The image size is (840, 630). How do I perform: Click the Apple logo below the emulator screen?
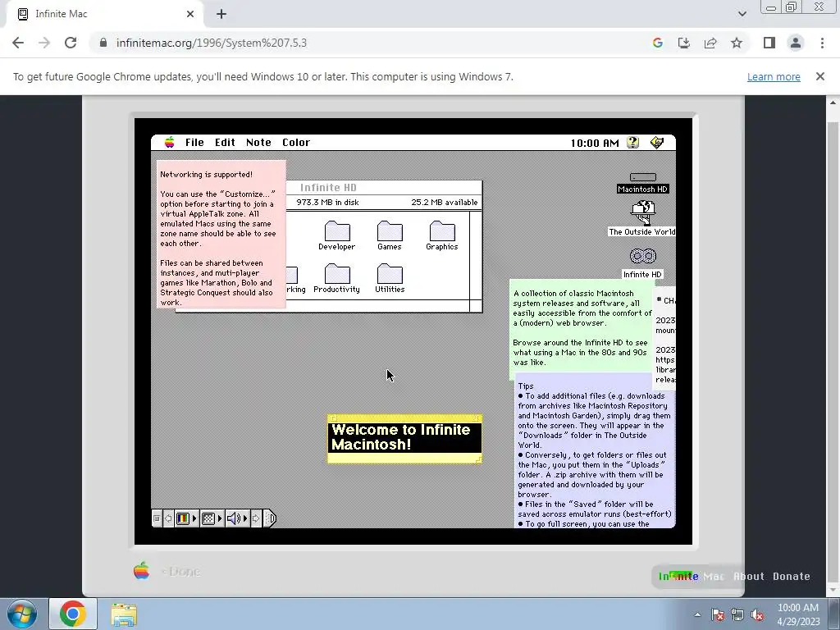point(141,571)
